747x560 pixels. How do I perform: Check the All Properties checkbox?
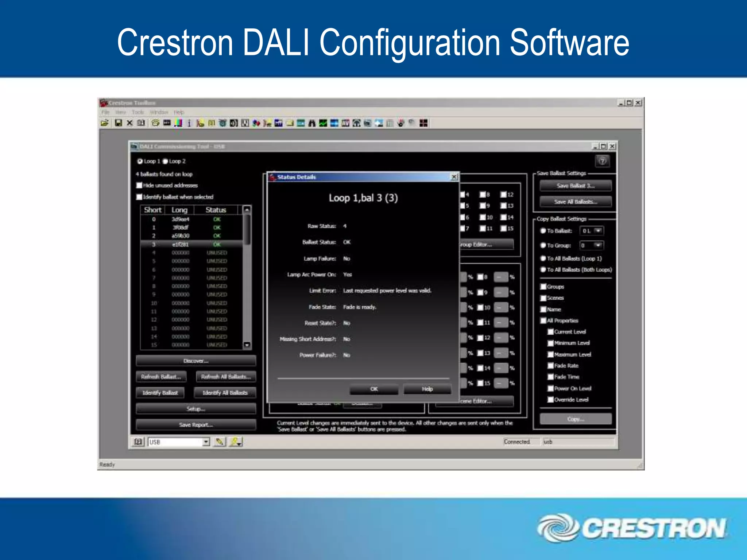[543, 320]
